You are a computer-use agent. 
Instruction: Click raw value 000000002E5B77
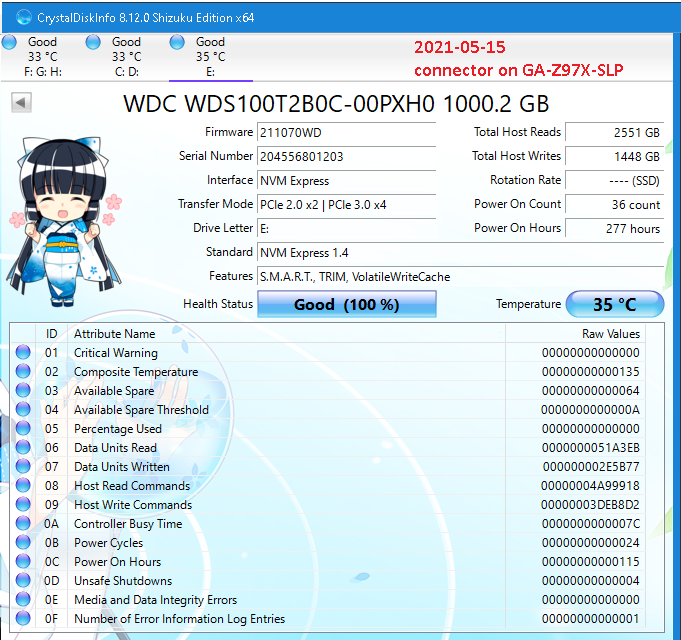(x=591, y=467)
